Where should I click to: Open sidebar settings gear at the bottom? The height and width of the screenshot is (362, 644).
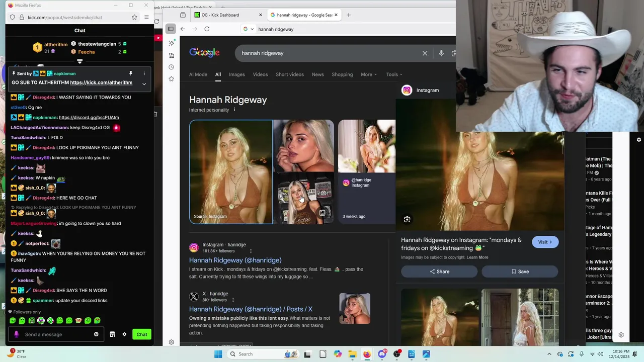(172, 342)
